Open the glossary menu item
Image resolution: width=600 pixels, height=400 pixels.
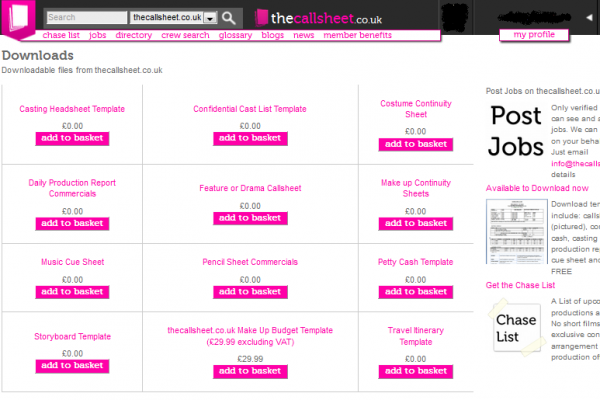(235, 35)
